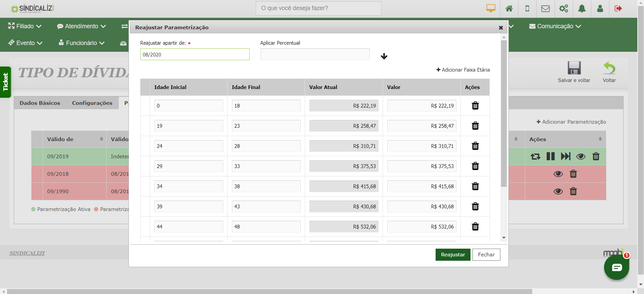Click the home icon in top bar
Viewport: 644px width, 294px height.
tap(509, 8)
